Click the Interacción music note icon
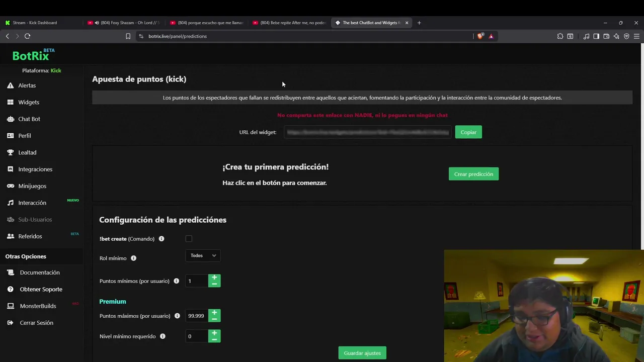This screenshot has height=362, width=644. pyautogui.click(x=10, y=203)
